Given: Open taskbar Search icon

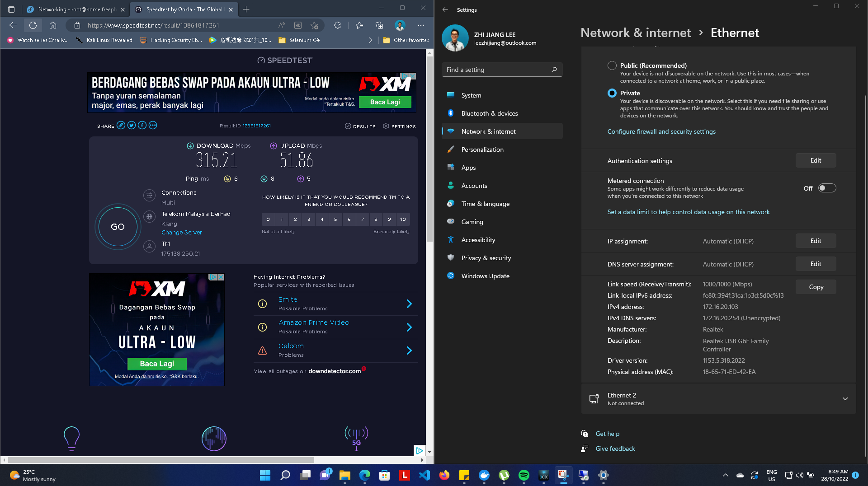Looking at the screenshot, I should (285, 475).
